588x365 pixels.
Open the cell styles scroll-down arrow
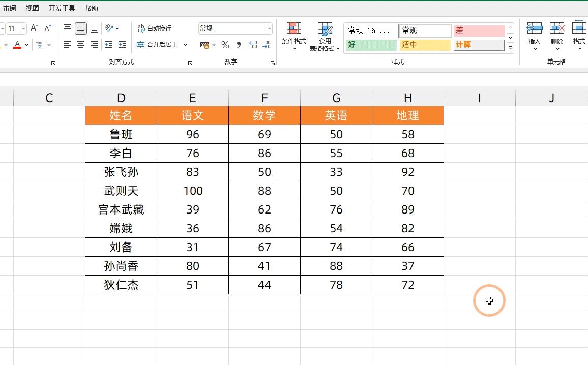pos(510,37)
